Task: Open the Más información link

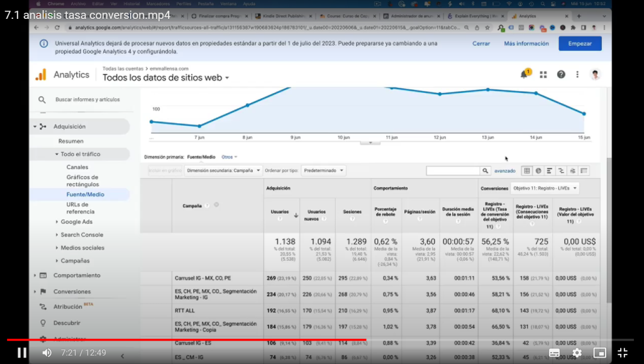Action: click(x=526, y=43)
